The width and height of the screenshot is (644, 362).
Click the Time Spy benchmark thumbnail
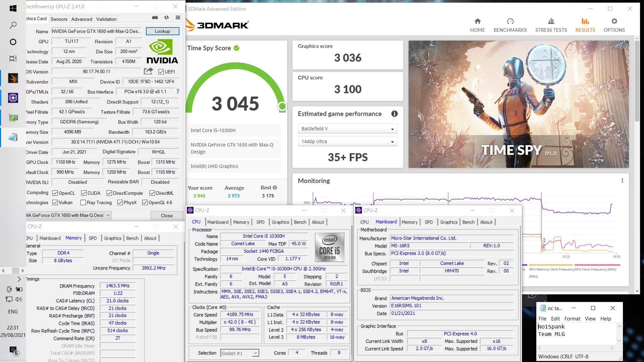click(519, 104)
